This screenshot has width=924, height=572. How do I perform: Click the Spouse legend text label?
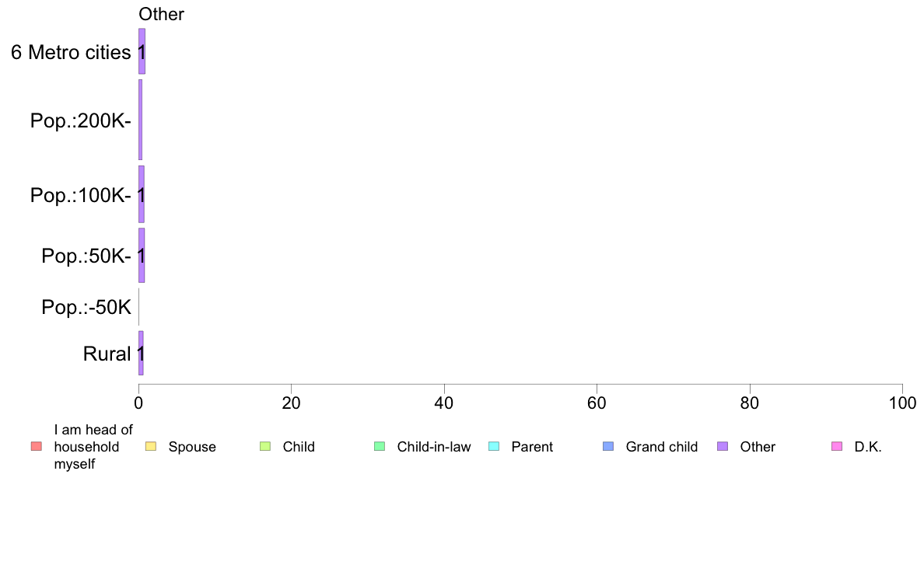[x=192, y=447]
